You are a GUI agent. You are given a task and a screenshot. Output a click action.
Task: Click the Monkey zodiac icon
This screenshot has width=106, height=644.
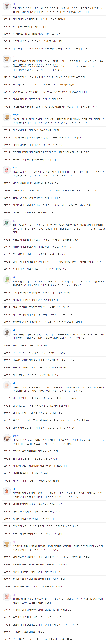[7, 438]
